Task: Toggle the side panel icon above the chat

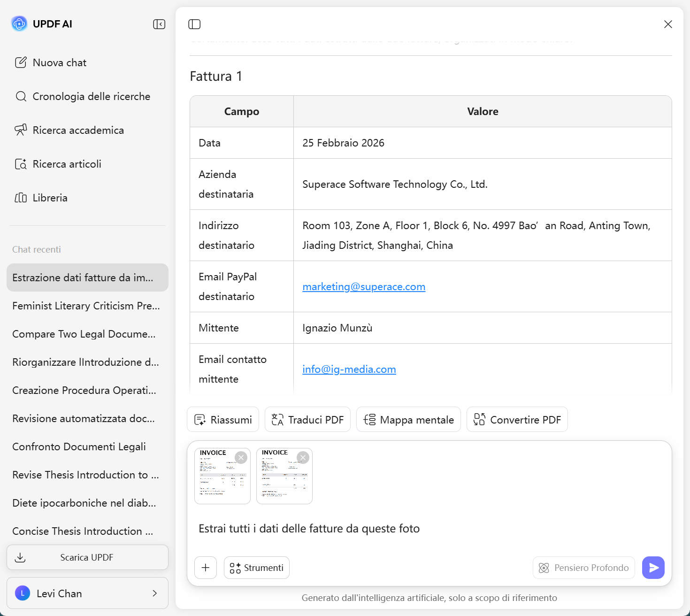Action: [x=194, y=24]
